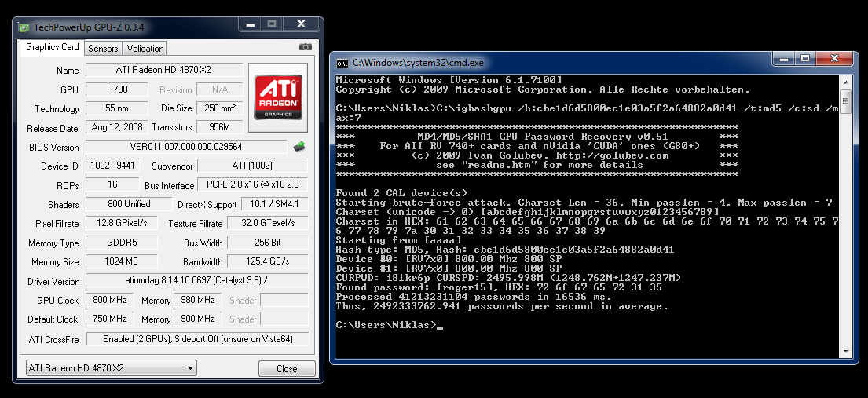Viewport: 868px width, 398px height.
Task: Click the Driver Version field atiumdag 8.14.10.0697
Action: (x=197, y=281)
